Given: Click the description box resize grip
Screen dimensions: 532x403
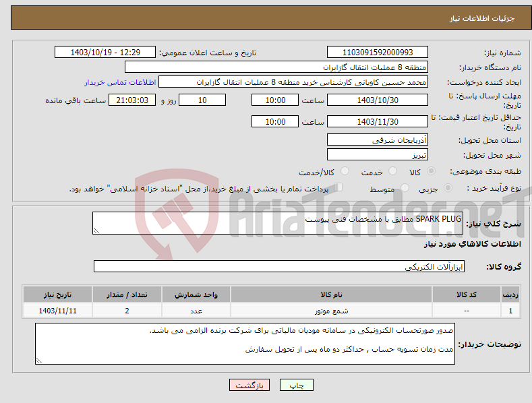Looking at the screenshot, I should point(96,230).
